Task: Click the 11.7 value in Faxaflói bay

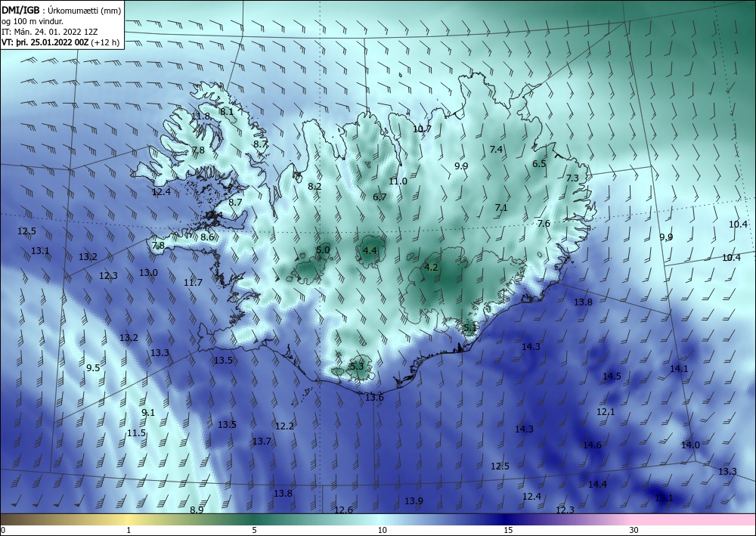Action: tap(193, 283)
